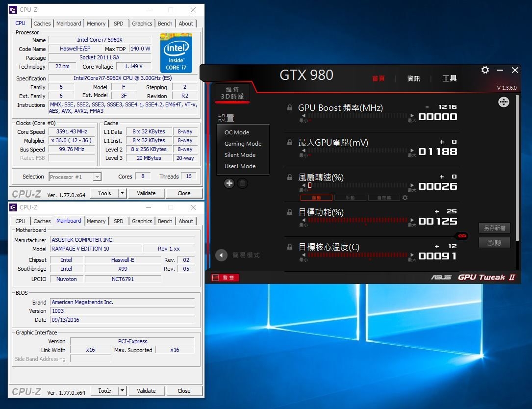The width and height of the screenshot is (532, 409).
Task: Click the round arrow for simple mode
Action: click(221, 255)
